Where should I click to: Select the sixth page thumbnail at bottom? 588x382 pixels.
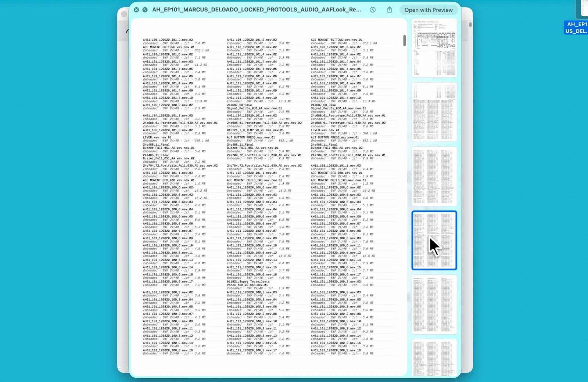[x=434, y=358]
